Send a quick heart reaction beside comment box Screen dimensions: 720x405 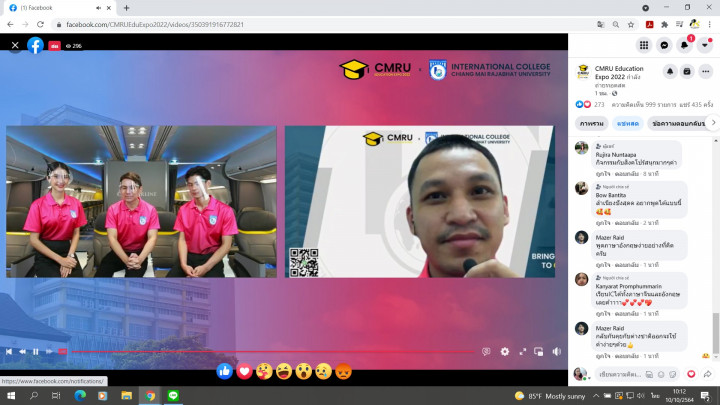(x=691, y=374)
